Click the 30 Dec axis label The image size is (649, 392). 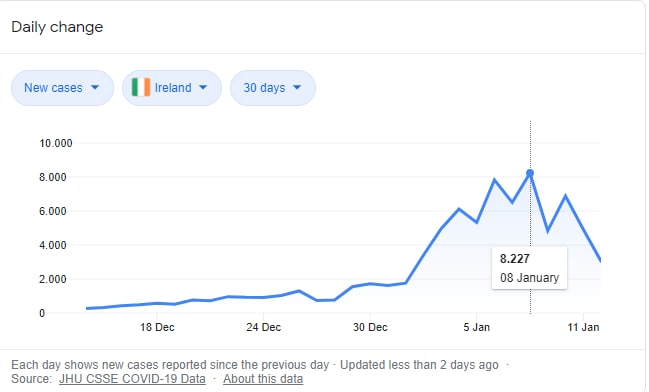pyautogui.click(x=370, y=327)
